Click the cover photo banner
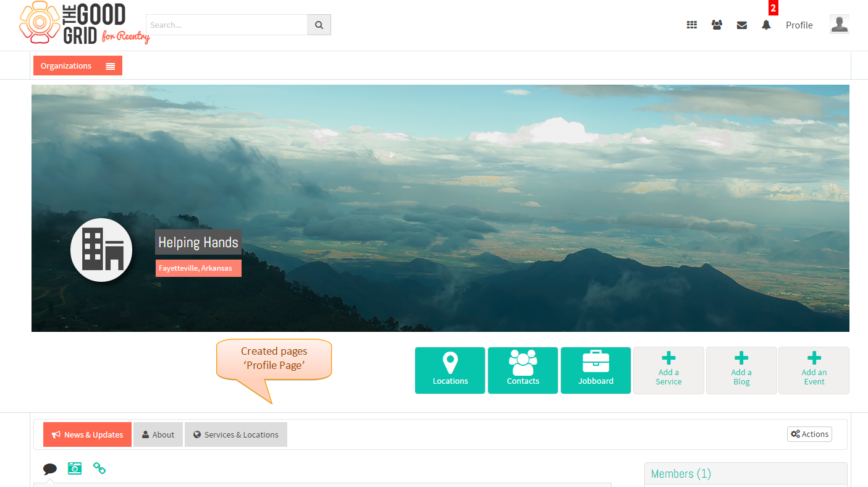This screenshot has height=487, width=868. 440,208
